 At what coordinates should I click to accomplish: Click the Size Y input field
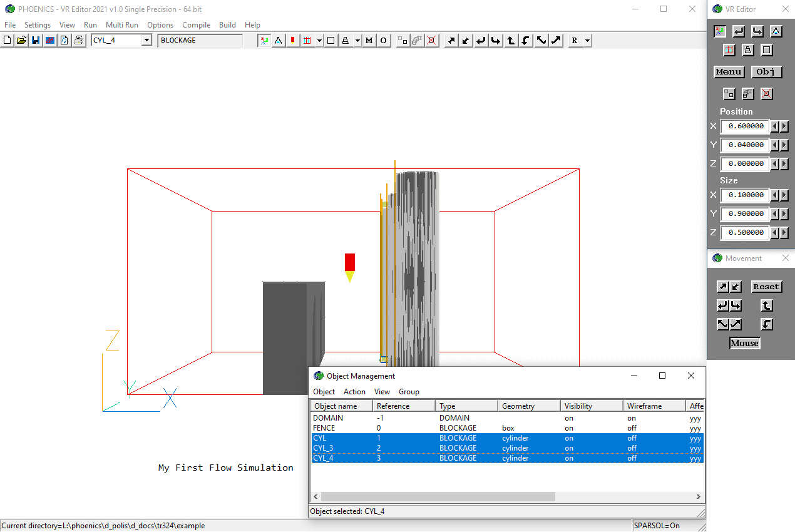[745, 214]
